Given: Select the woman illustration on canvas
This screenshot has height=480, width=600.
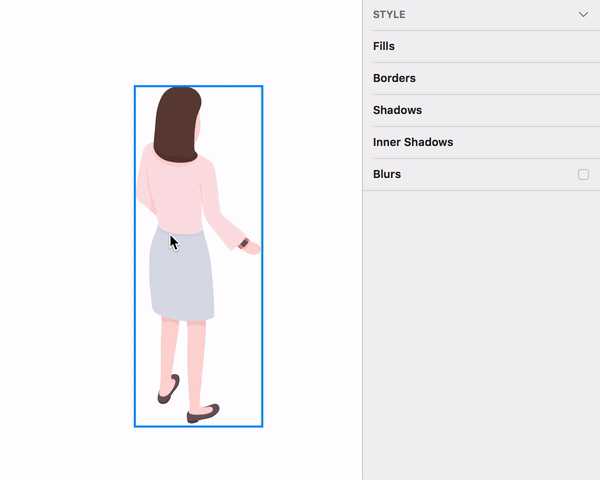Looking at the screenshot, I should click(198, 256).
